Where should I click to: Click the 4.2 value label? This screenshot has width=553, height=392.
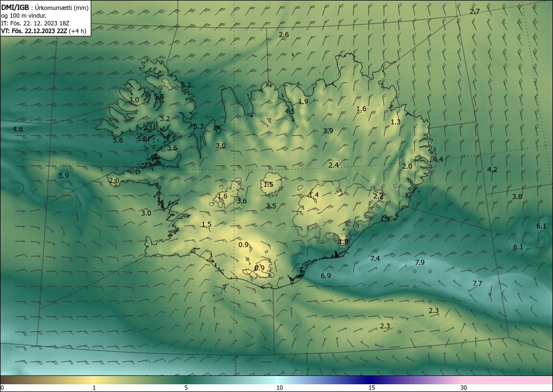[x=492, y=170]
